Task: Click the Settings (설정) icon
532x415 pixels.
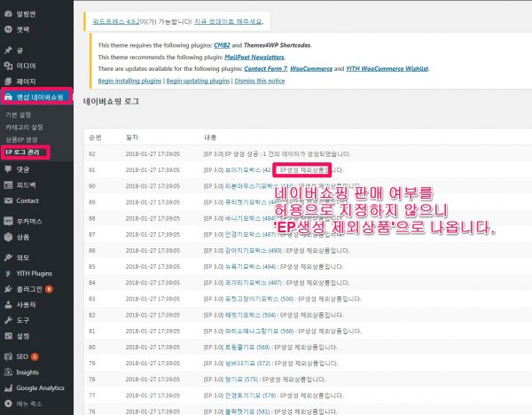Action: (x=8, y=336)
